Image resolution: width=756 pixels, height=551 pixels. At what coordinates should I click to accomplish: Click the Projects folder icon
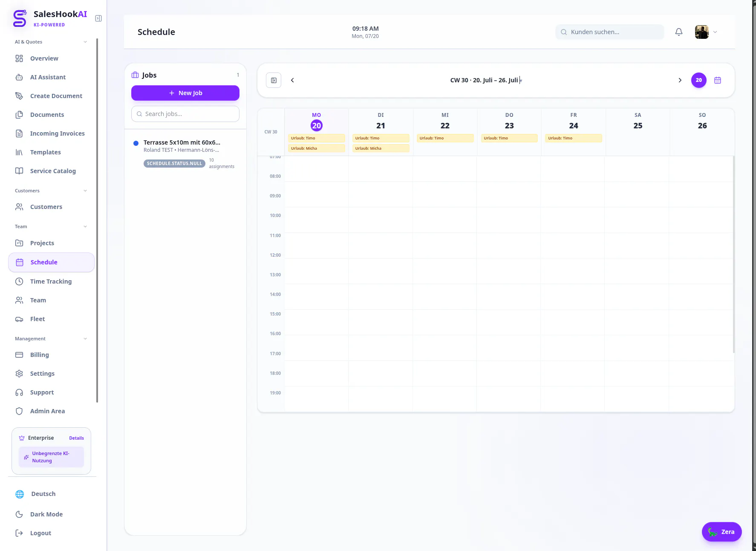tap(19, 243)
